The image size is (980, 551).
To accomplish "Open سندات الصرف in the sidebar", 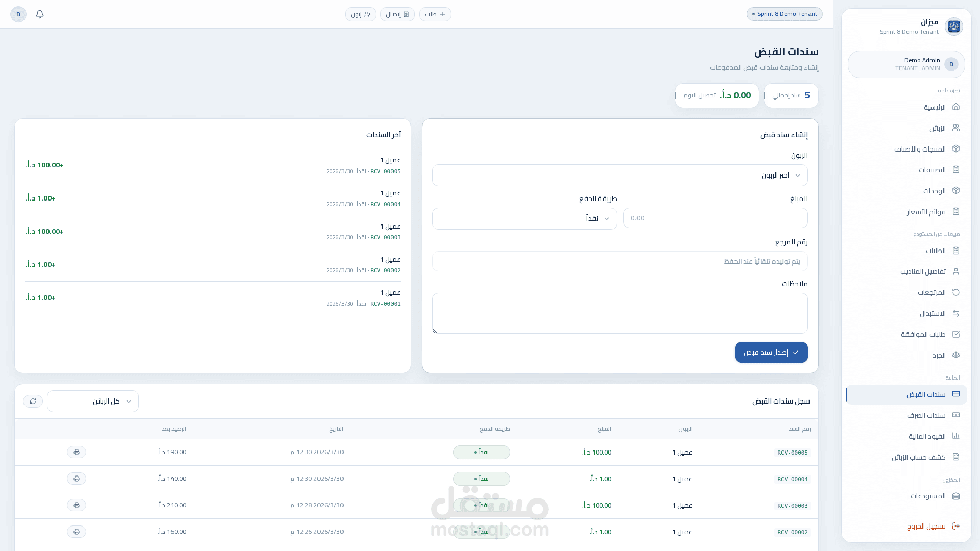I will [x=926, y=416].
